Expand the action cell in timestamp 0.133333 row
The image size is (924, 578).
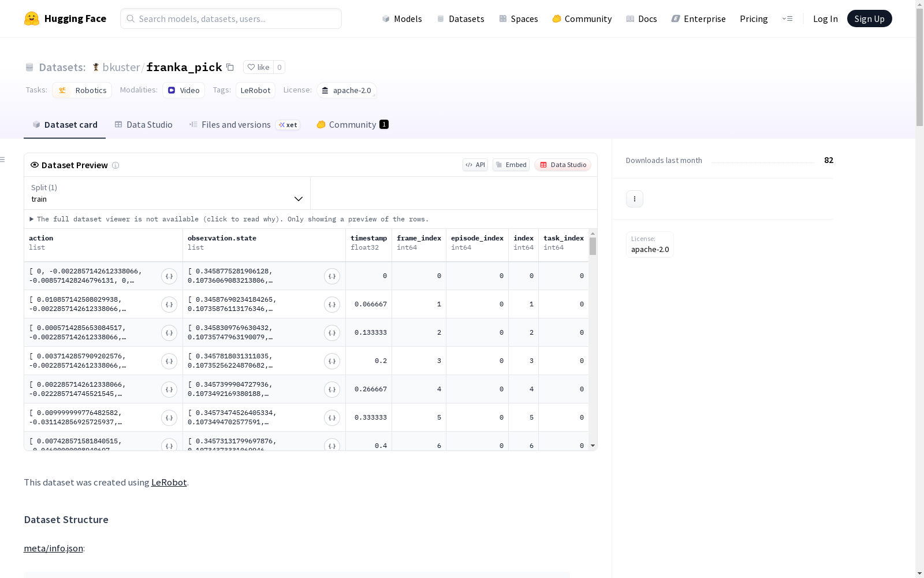tap(169, 333)
